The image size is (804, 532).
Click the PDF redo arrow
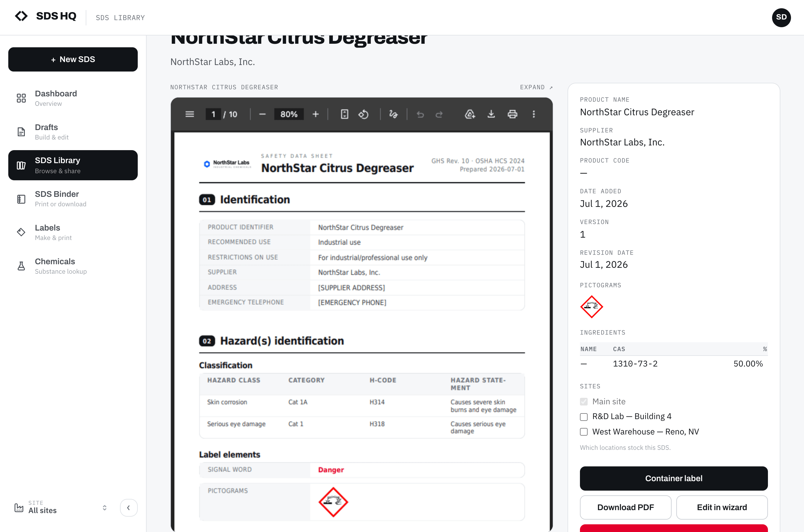(439, 114)
